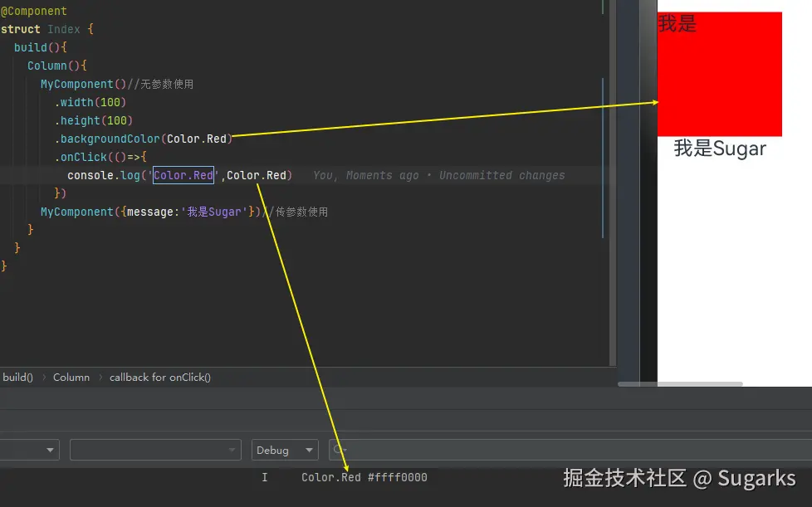This screenshot has height=507, width=812.
Task: Click the 'MyComponent()//无参数使用' line
Action: tap(117, 84)
